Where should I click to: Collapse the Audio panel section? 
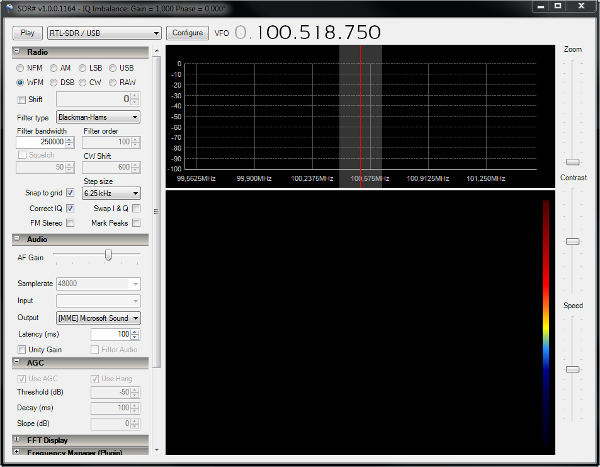pos(17,238)
